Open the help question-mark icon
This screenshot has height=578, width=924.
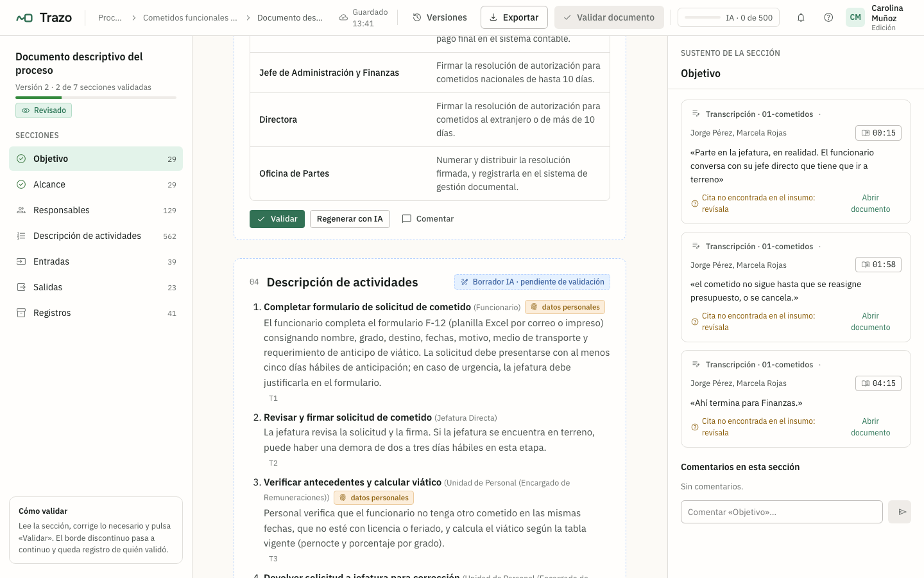click(828, 17)
